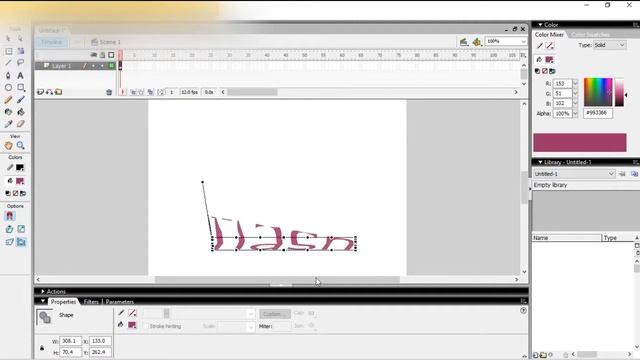Toggle onion skin button in timeline
Image resolution: width=640 pixels, height=360 pixels.
[133, 92]
